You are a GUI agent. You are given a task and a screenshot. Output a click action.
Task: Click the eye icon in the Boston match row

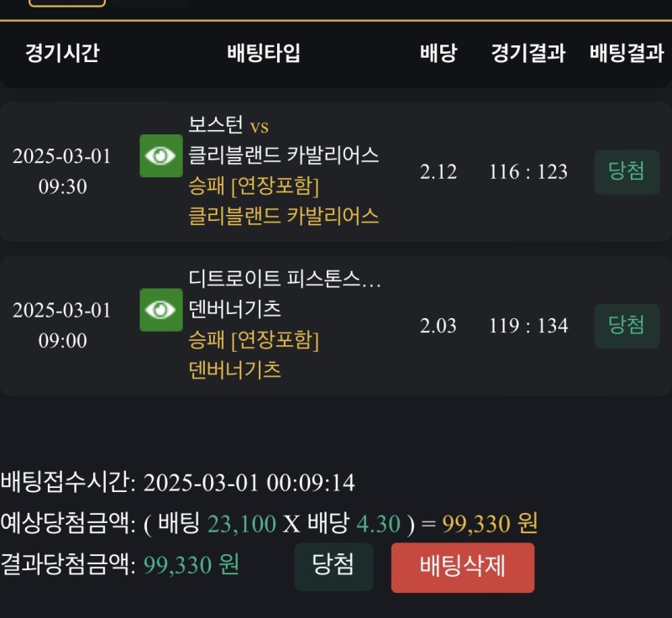160,156
